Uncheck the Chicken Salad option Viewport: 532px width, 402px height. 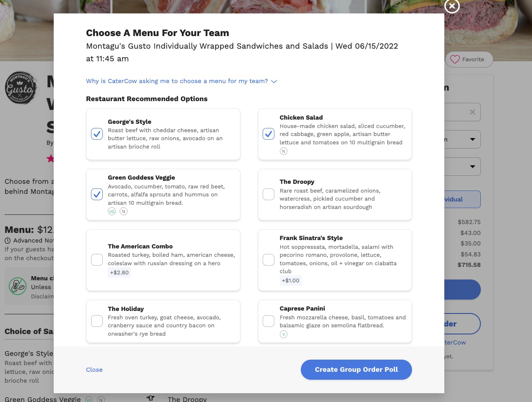point(269,134)
